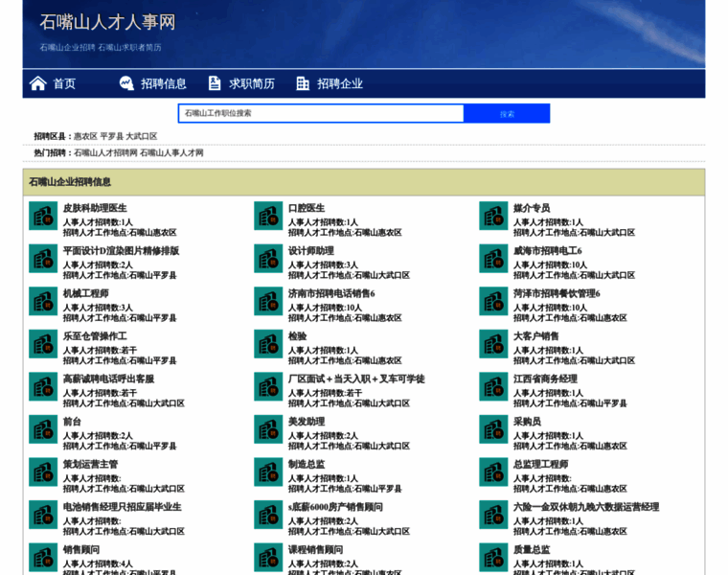Click the icon beside 皮肤科助理医生 listing

pyautogui.click(x=43, y=216)
